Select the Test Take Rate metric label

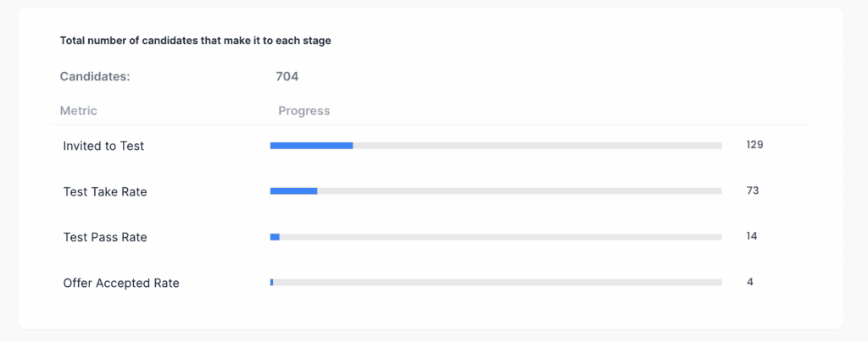coord(105,191)
